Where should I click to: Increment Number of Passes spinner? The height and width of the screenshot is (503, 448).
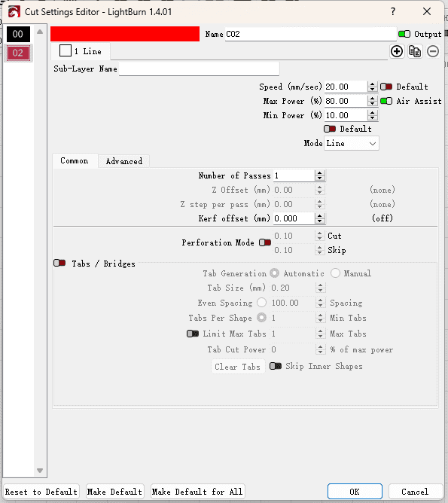click(x=319, y=173)
